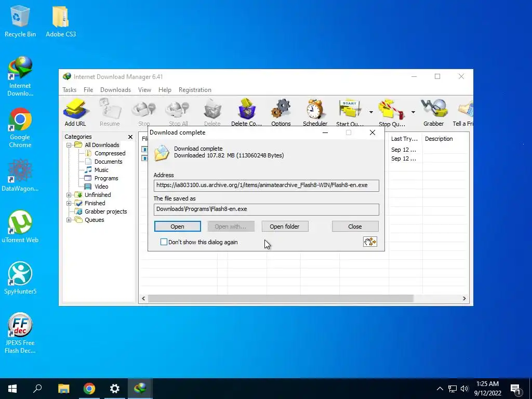The height and width of the screenshot is (399, 532).
Task: Click the Stop toolbar icon
Action: point(144,109)
